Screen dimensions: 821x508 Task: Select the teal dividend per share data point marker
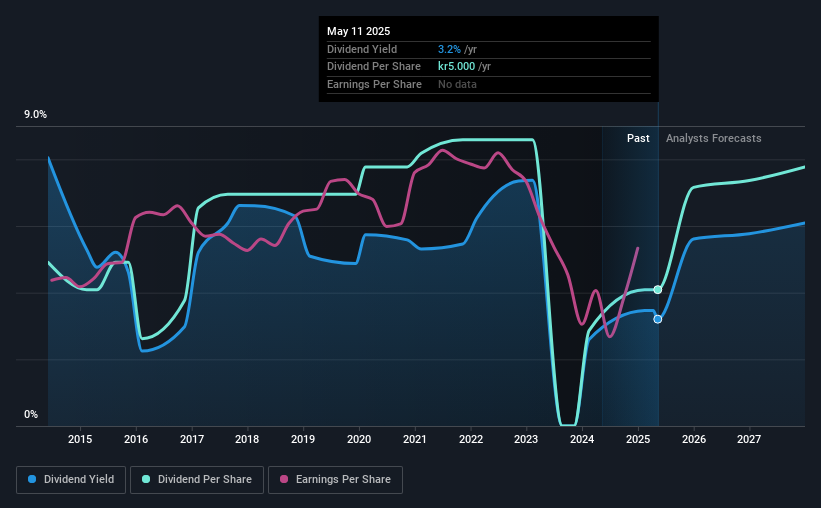click(658, 290)
